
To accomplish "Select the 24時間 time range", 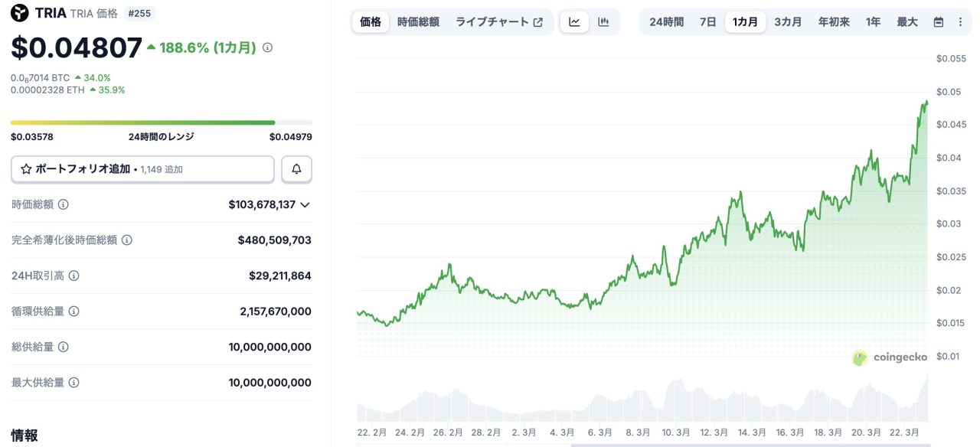I will pos(666,21).
